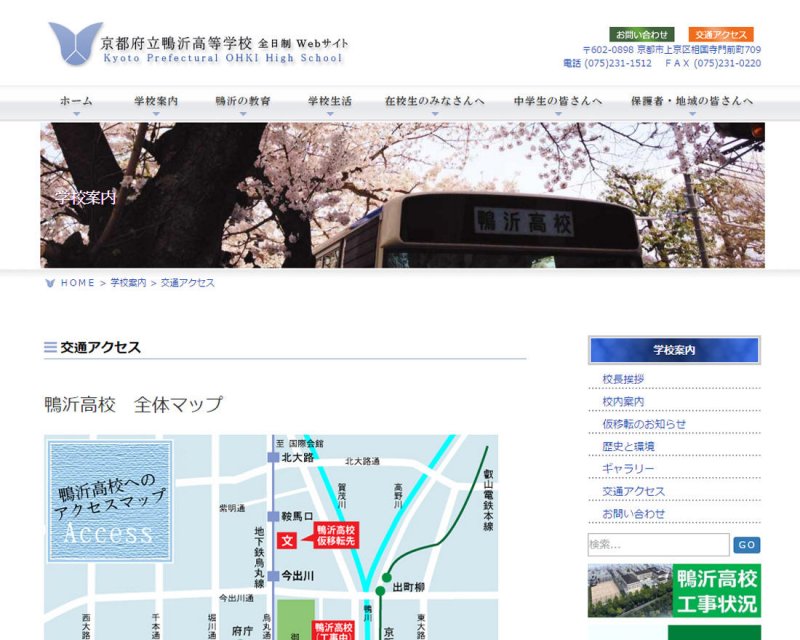Open the 交通アクセス orange header button
800x640 pixels.
pyautogui.click(x=721, y=34)
